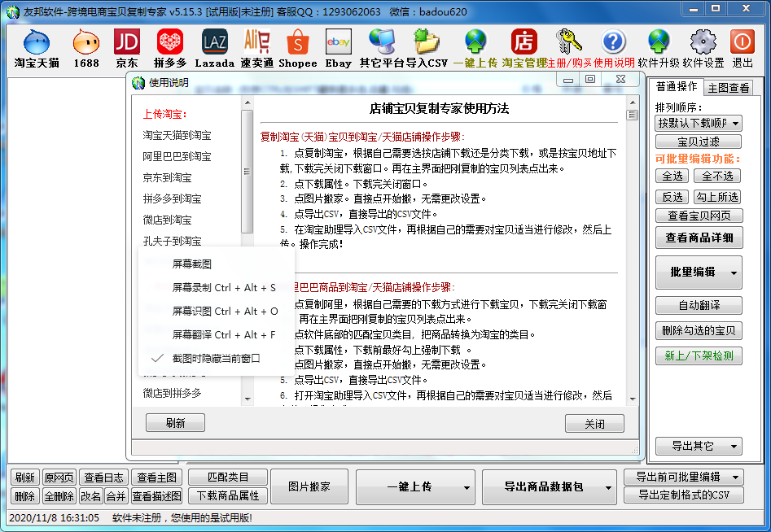Viewport: 771px width, 532px height.
Task: Toggle 截图时隐藏当前窗口 option
Action: [x=216, y=358]
